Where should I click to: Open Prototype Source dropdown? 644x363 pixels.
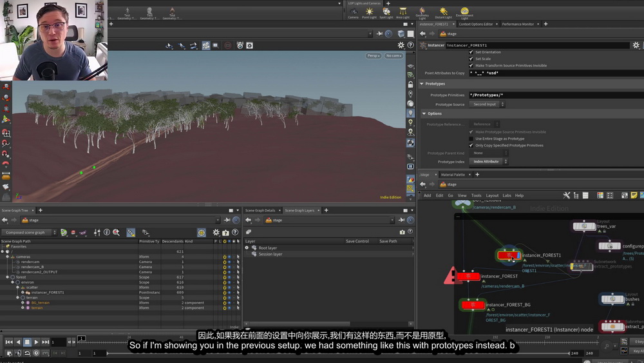tap(487, 104)
